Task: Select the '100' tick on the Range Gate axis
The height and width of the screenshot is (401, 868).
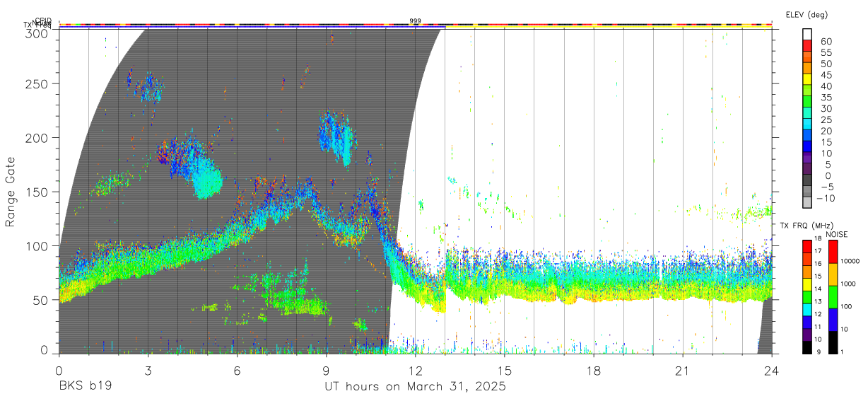Action: (x=37, y=245)
